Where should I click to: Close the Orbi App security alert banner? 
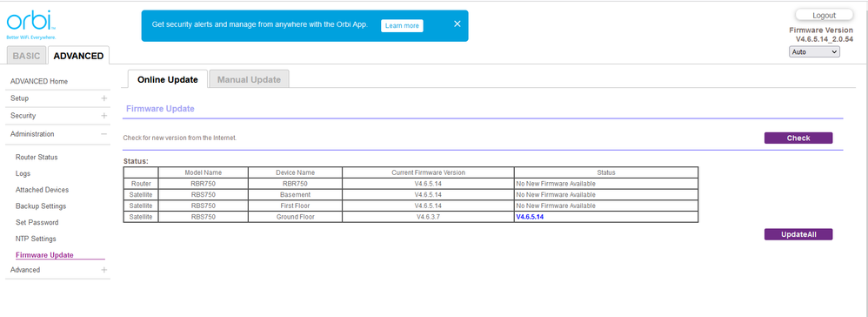(x=457, y=24)
